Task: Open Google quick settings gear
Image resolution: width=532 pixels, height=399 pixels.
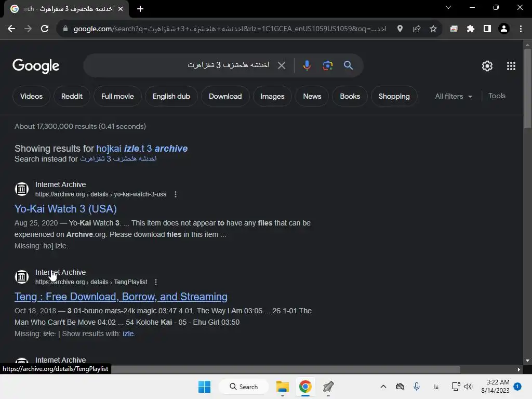Action: 487,66
